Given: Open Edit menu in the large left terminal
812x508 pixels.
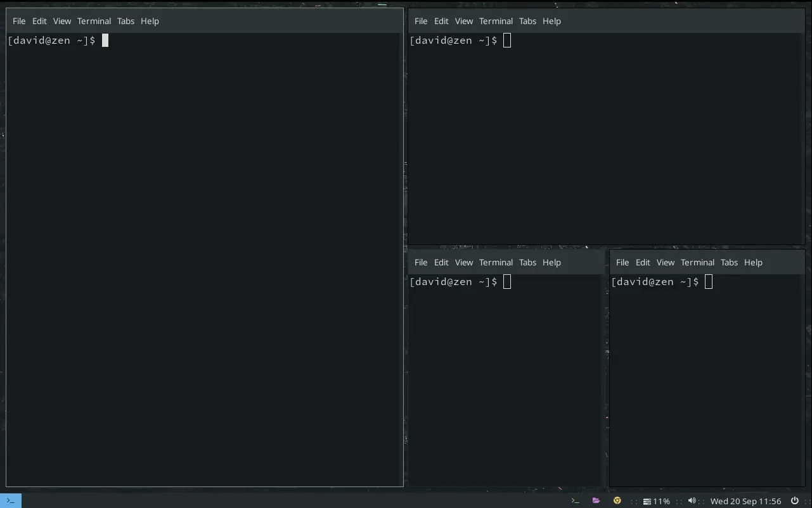Looking at the screenshot, I should (39, 21).
